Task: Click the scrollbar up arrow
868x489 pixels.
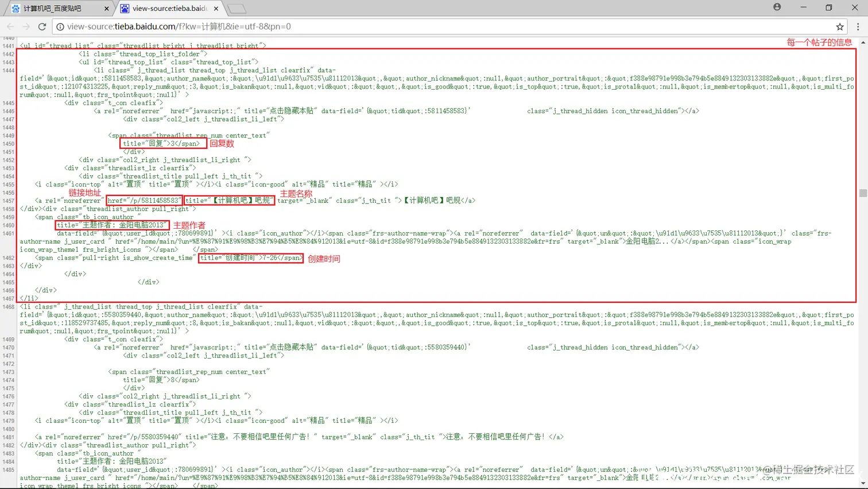Action: 863,42
